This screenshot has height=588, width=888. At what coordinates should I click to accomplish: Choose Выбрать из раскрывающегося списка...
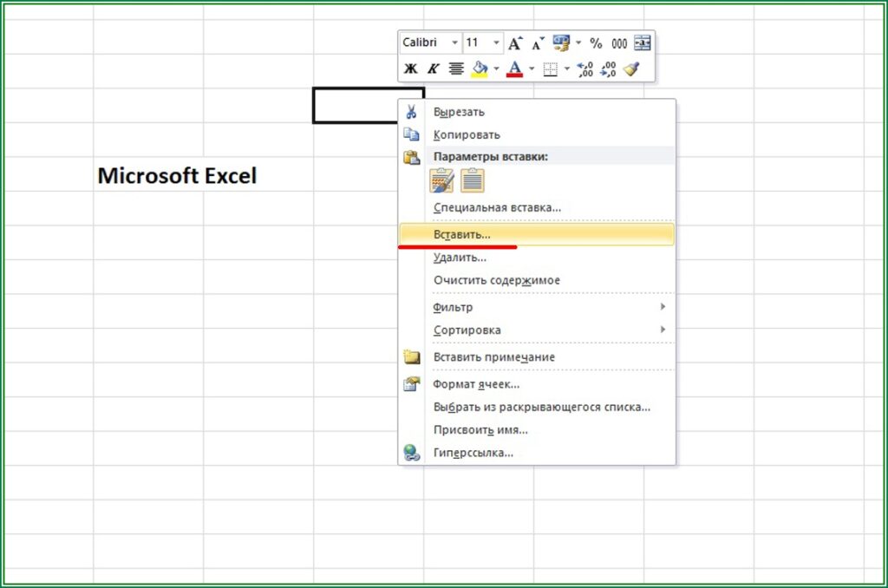click(x=537, y=407)
